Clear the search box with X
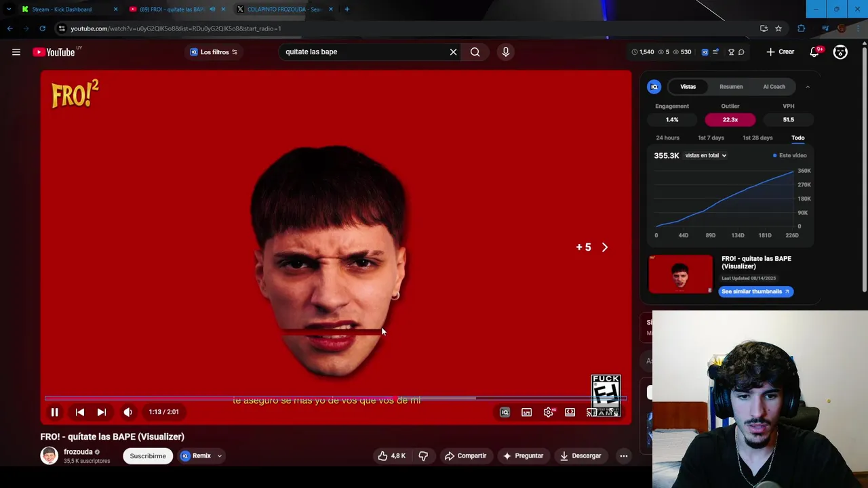 [454, 52]
